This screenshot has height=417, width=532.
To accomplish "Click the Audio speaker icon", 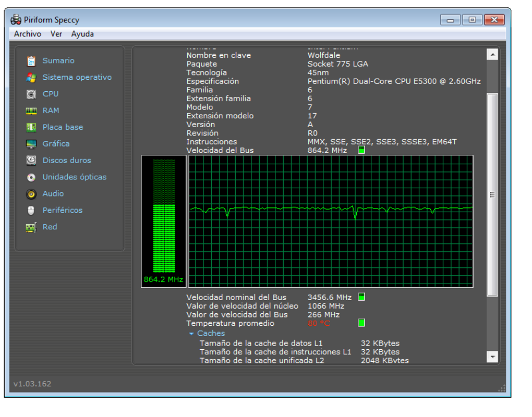I will point(31,194).
